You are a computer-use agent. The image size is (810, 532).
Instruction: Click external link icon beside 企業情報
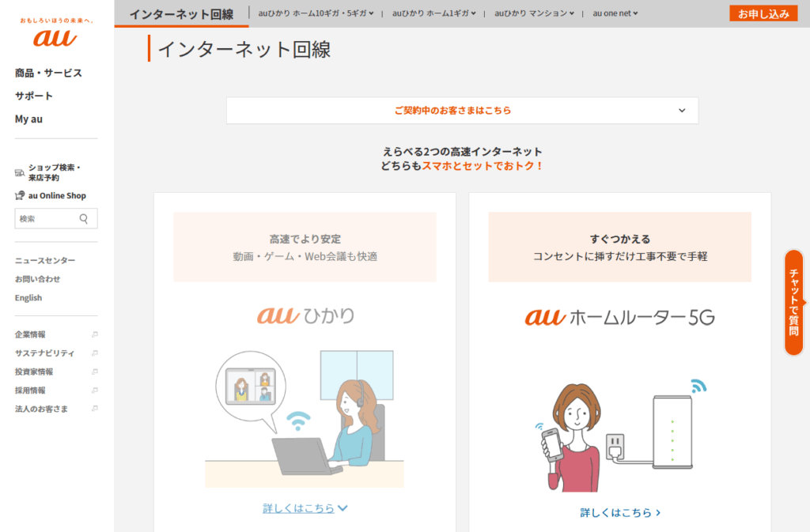pyautogui.click(x=95, y=334)
